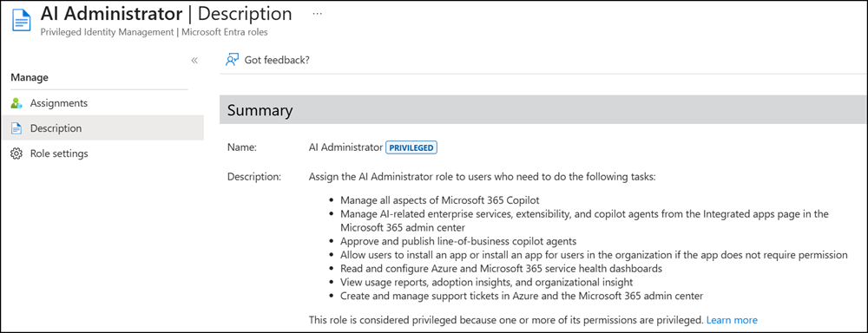This screenshot has height=333, width=868.
Task: Open the ellipsis more options menu
Action: [x=317, y=14]
